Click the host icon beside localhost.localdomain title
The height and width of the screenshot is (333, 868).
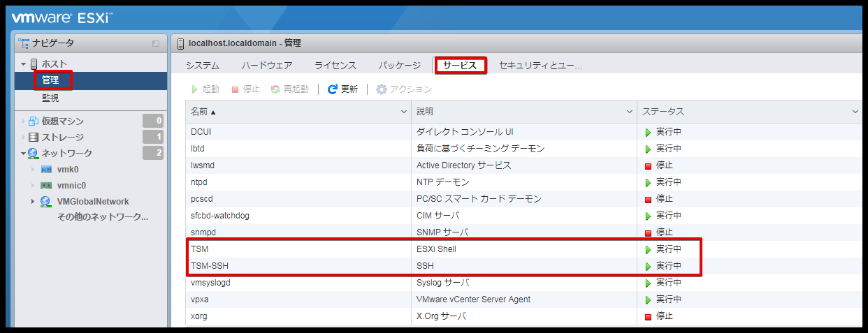coord(180,43)
